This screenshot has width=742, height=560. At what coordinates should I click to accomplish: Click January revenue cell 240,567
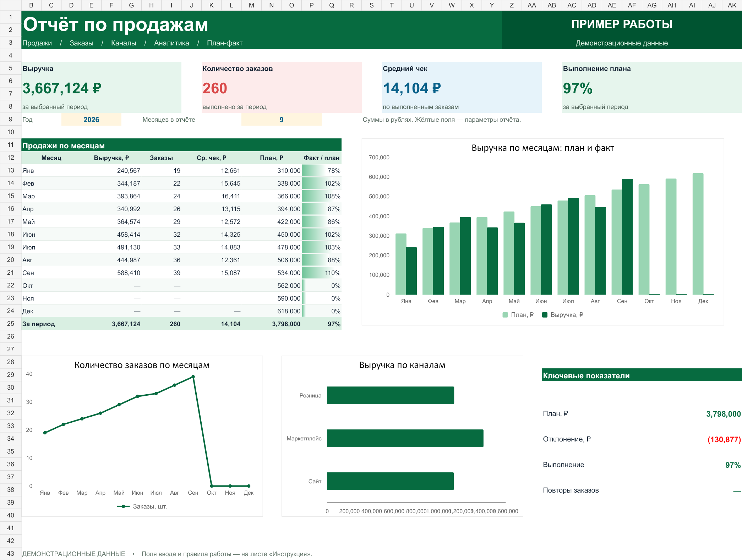click(129, 171)
